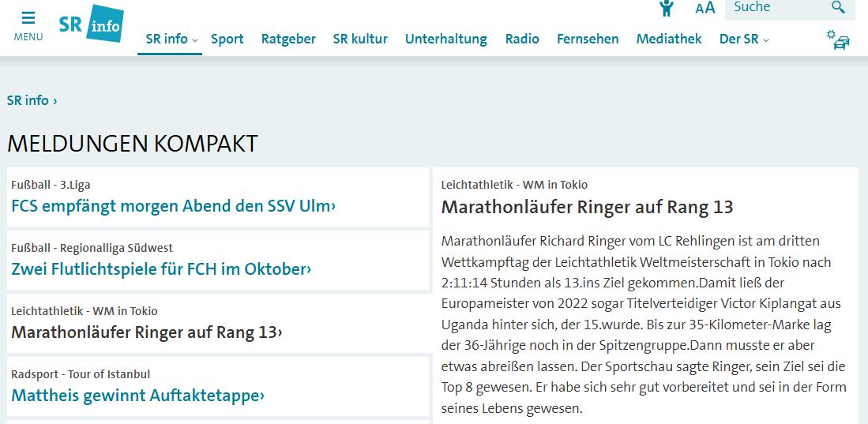
Task: Click the search magnifier icon
Action: (838, 7)
